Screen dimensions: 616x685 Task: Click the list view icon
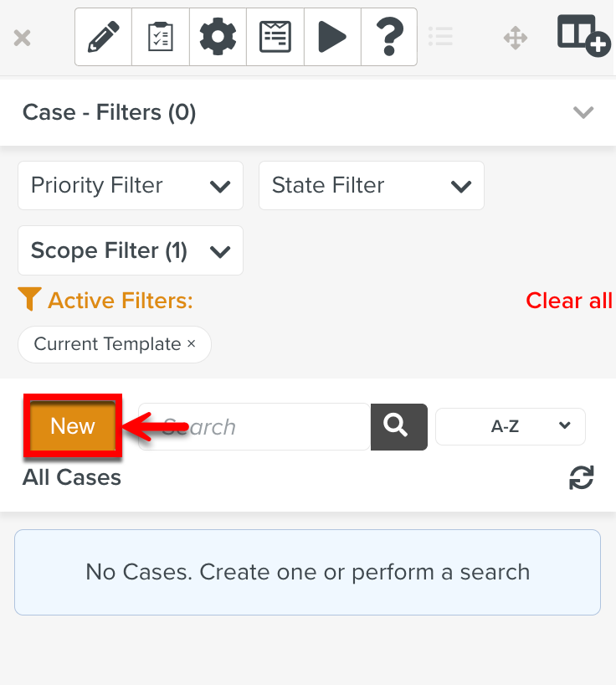click(440, 37)
